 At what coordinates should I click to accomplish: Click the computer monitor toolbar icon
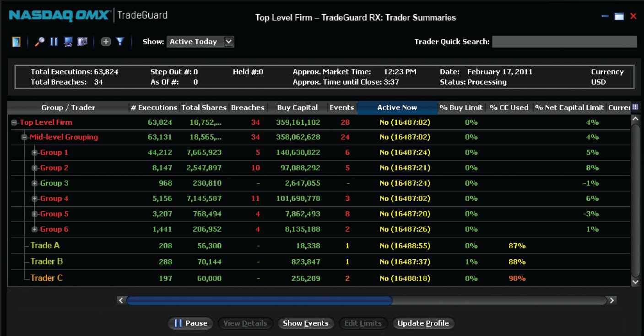point(68,42)
